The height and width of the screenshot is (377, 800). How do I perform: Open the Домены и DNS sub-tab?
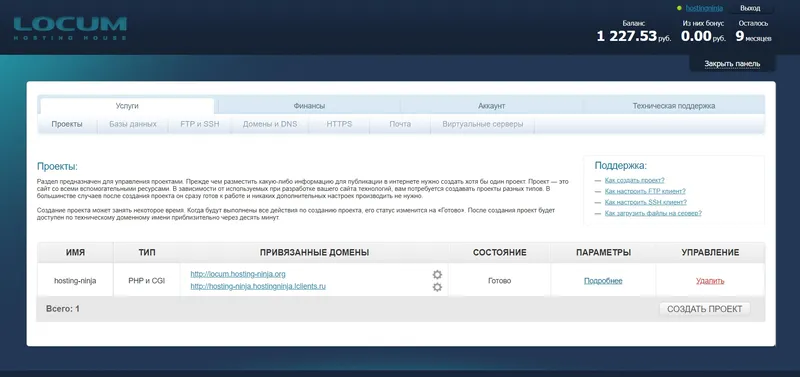[269, 124]
